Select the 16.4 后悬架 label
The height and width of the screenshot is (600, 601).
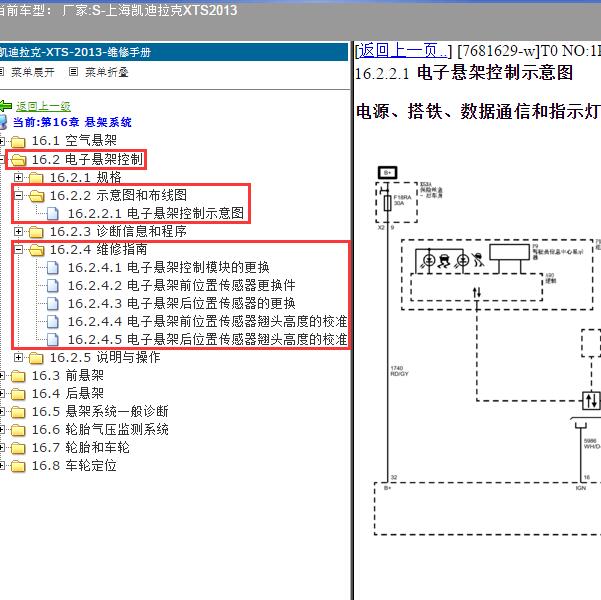point(68,394)
